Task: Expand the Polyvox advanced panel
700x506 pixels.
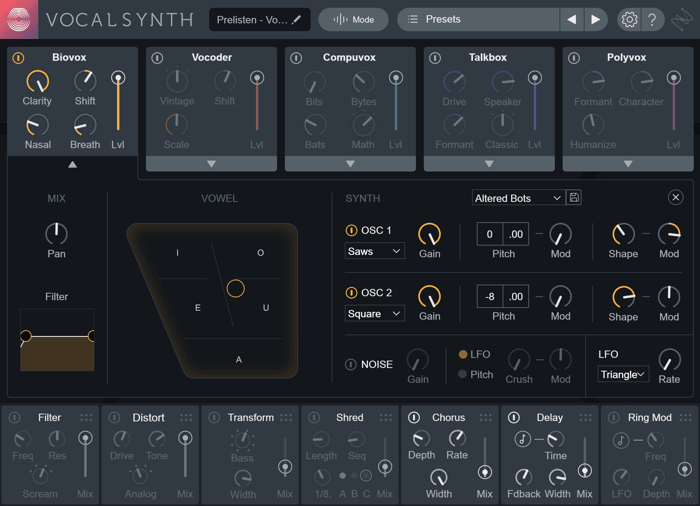Action: (628, 164)
